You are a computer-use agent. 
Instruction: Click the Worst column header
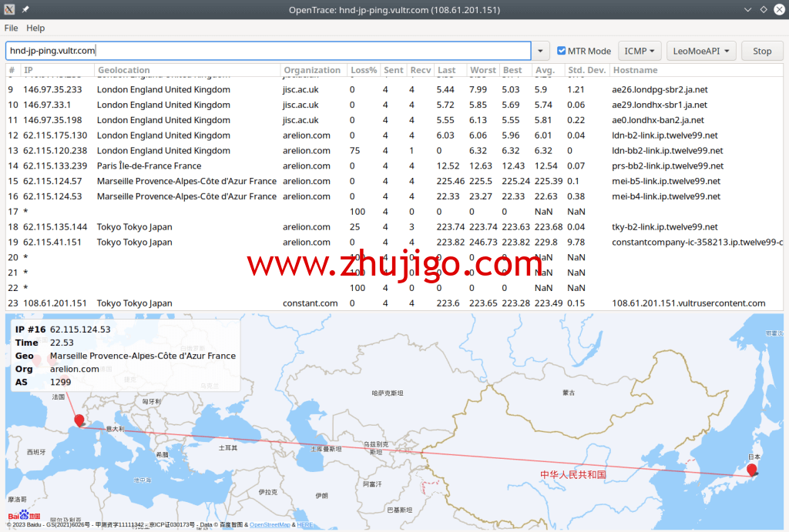483,70
